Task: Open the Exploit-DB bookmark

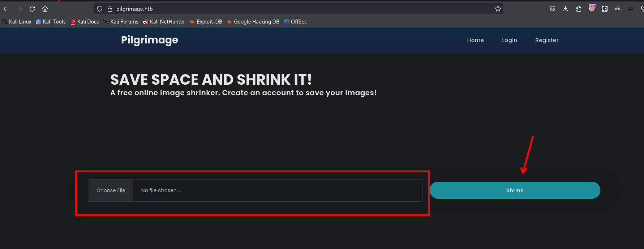Action: (206, 22)
